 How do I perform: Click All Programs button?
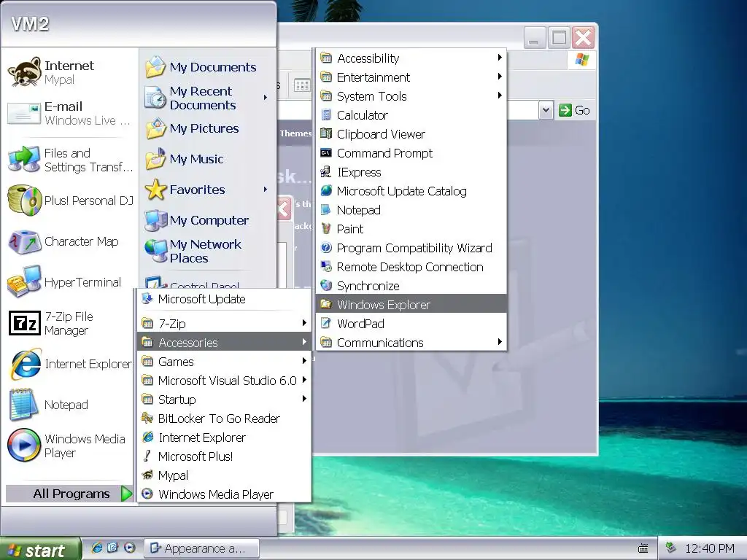coord(71,494)
